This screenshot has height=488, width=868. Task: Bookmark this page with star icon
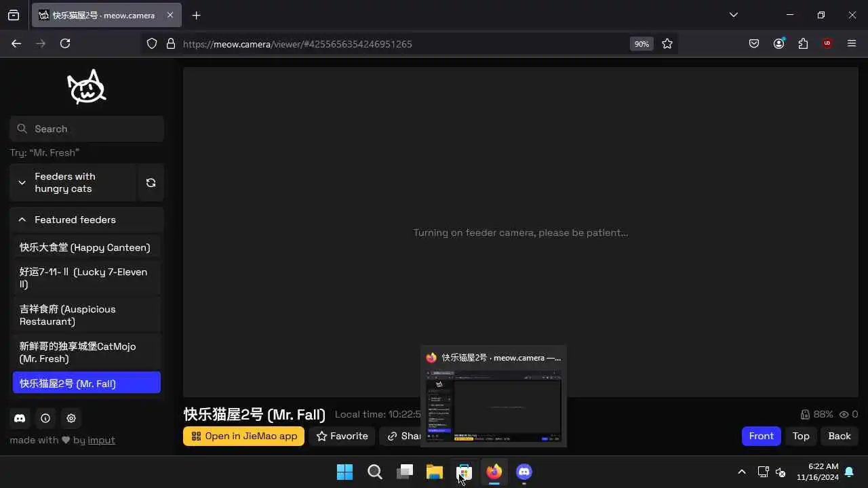[x=667, y=43]
